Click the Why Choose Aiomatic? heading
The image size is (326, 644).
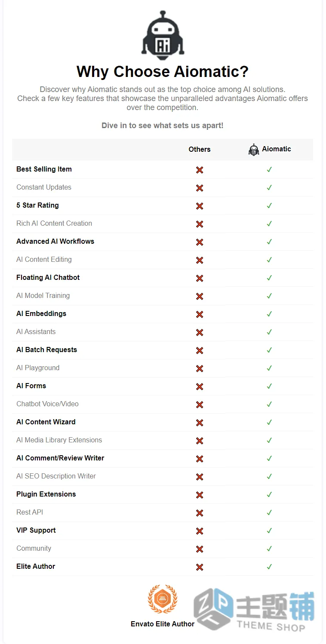163,71
